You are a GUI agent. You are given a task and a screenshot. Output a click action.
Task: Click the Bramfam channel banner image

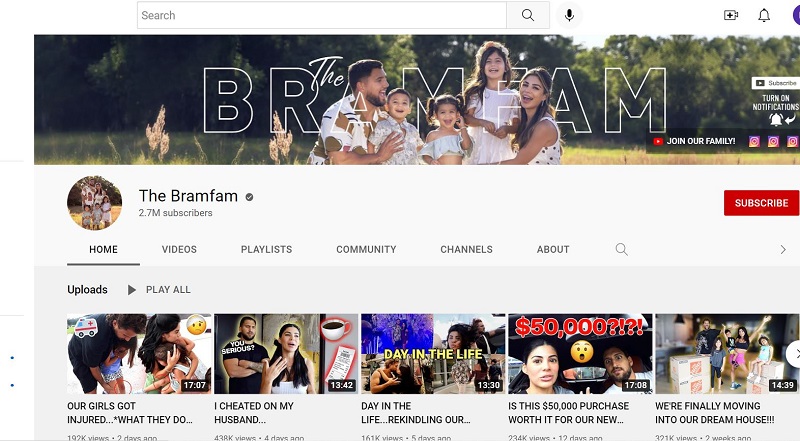[417, 100]
